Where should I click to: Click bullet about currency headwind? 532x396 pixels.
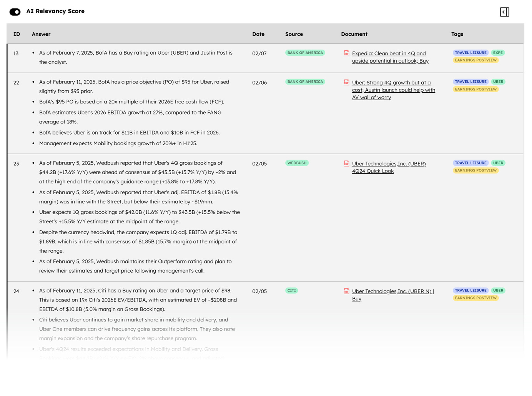(x=138, y=241)
